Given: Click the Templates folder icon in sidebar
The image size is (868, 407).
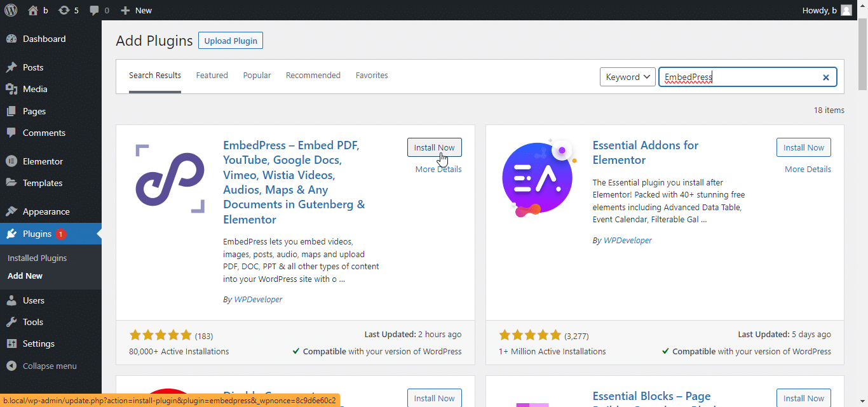Looking at the screenshot, I should (x=11, y=183).
